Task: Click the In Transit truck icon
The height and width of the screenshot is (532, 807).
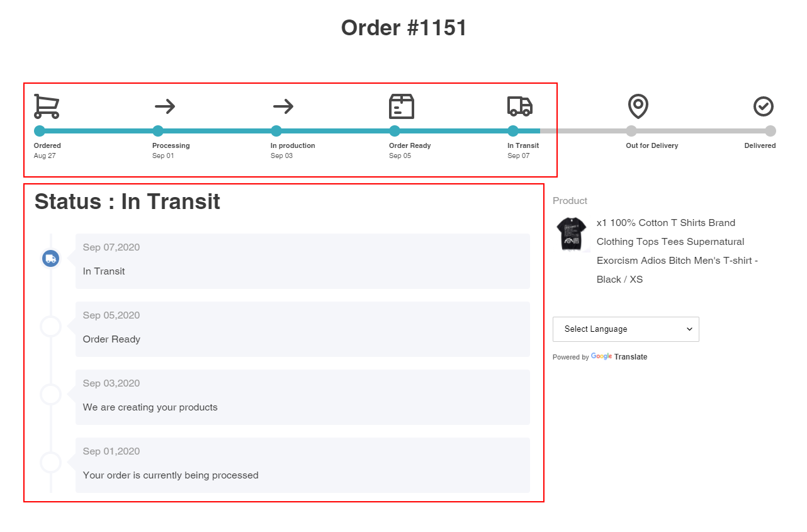Action: (x=520, y=106)
